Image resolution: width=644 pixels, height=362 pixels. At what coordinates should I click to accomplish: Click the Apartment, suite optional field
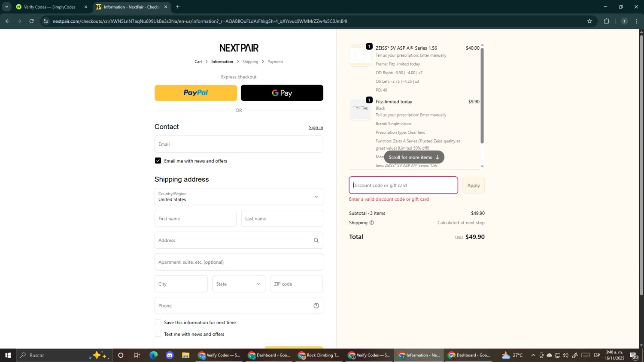point(239,262)
